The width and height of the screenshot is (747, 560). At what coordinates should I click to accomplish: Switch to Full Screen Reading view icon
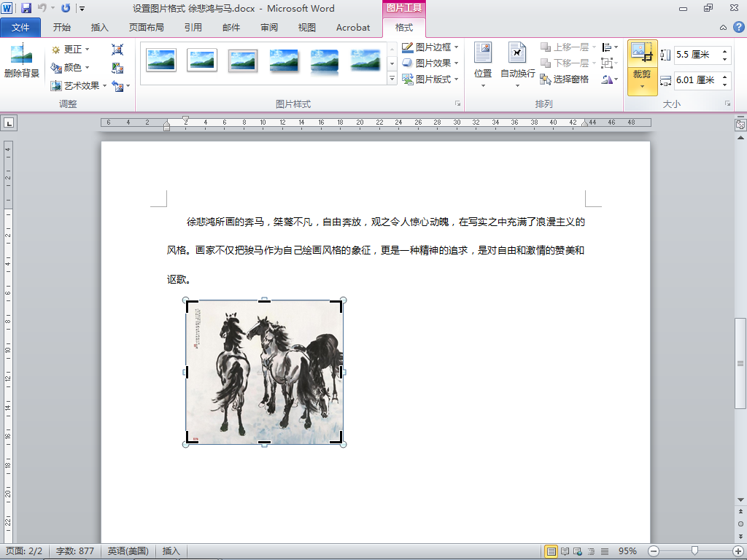[565, 551]
